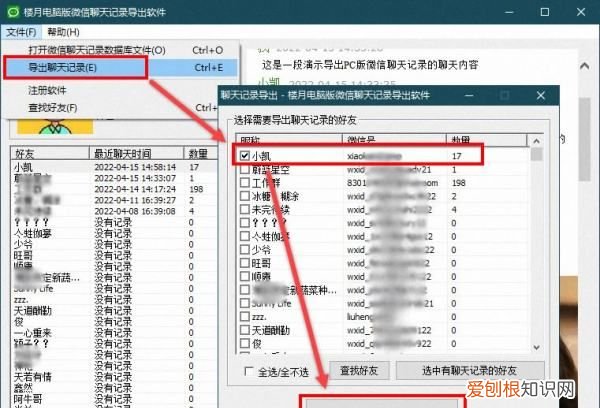Select 少爷 in main friend list
This screenshot has width=600, height=408.
pos(114,244)
